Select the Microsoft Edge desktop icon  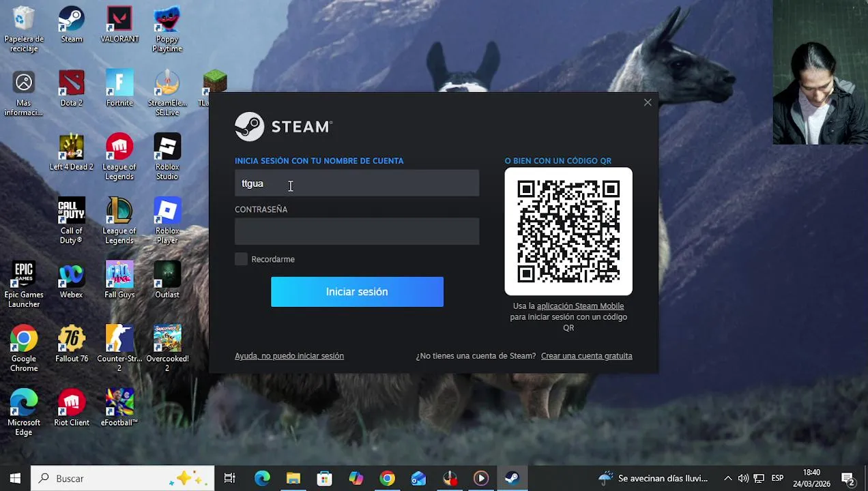click(24, 413)
